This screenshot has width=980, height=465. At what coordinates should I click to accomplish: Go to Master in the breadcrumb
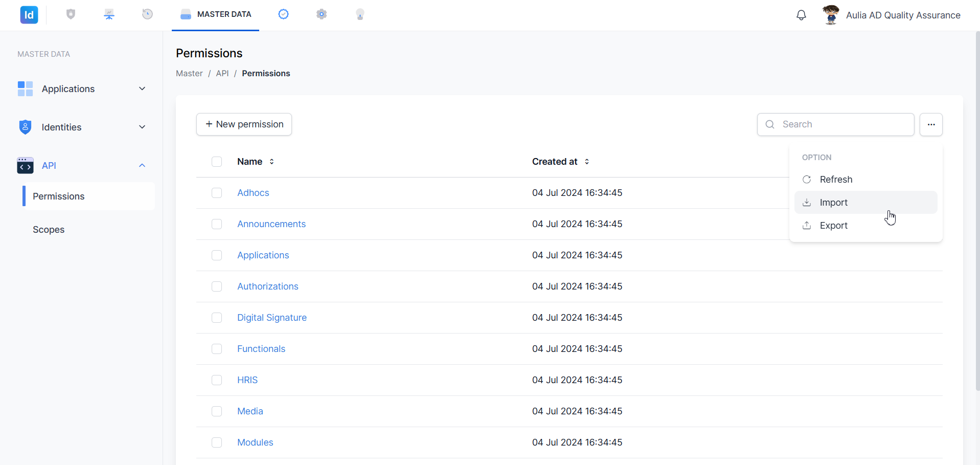coord(189,73)
